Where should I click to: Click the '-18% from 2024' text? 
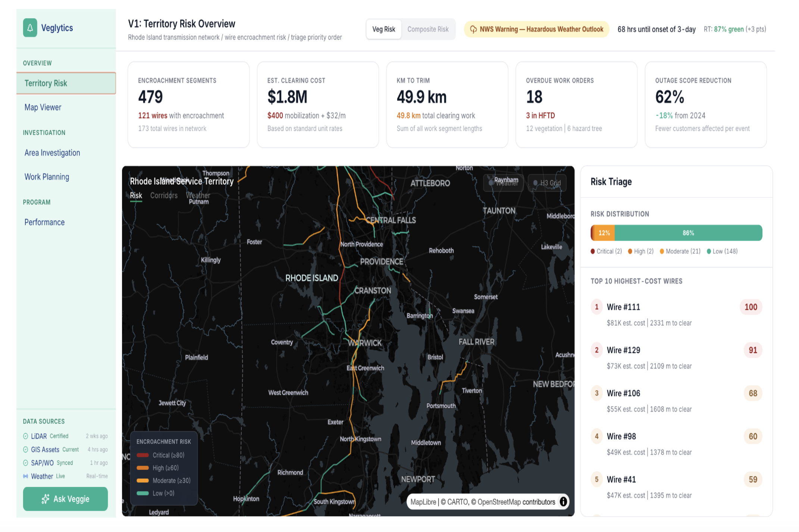680,116
